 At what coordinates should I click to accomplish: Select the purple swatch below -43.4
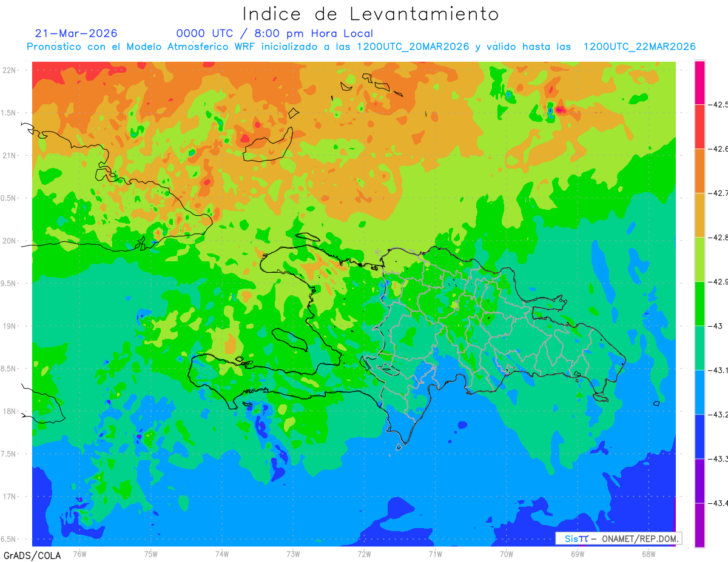point(699,525)
